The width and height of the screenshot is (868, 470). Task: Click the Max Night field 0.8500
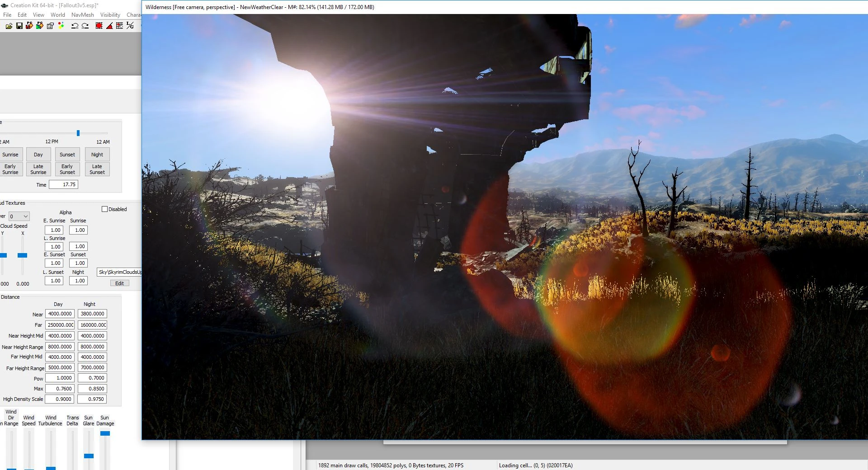click(92, 389)
